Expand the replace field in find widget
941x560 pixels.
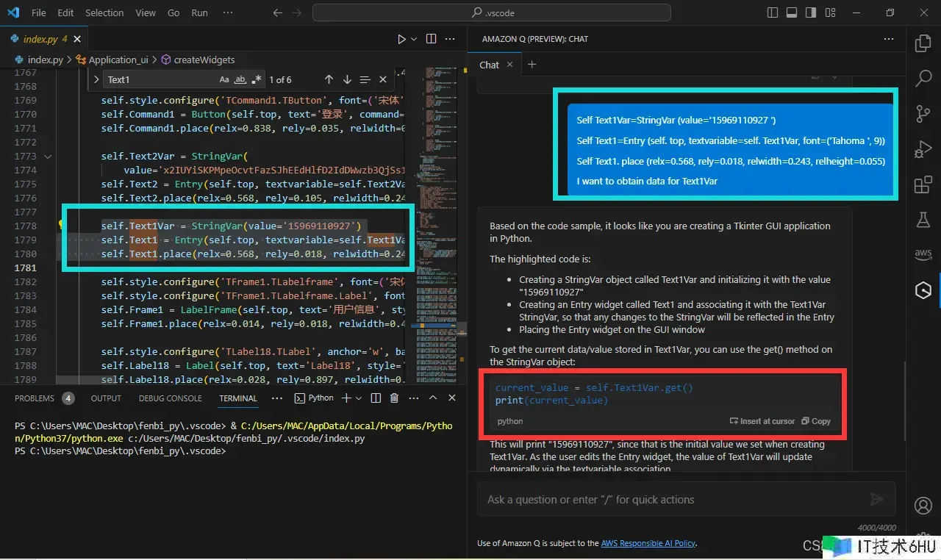tap(96, 79)
